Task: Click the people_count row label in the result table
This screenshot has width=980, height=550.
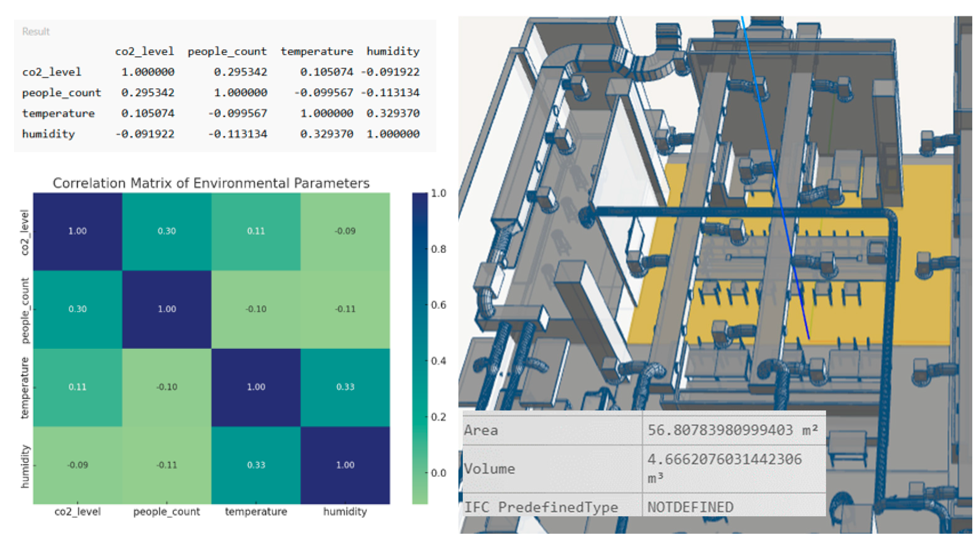Action: pyautogui.click(x=61, y=92)
